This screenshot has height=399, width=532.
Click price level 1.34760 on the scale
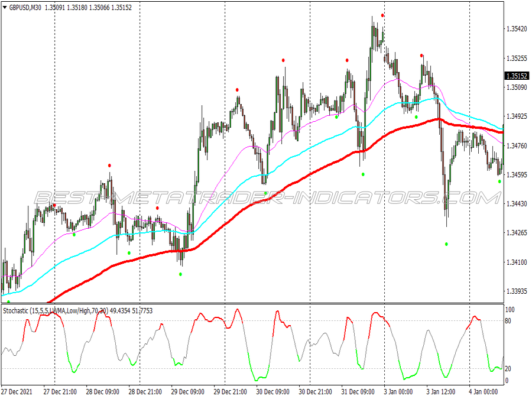tap(517, 145)
